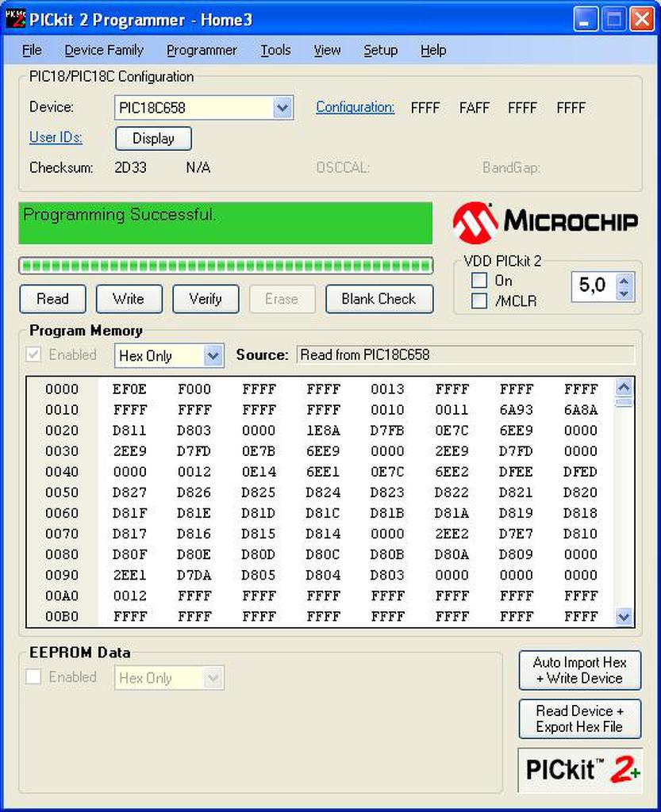Viewport: 661px width, 812px height.
Task: Minimize the PICkit 2 Programmer window
Action: pyautogui.click(x=586, y=20)
